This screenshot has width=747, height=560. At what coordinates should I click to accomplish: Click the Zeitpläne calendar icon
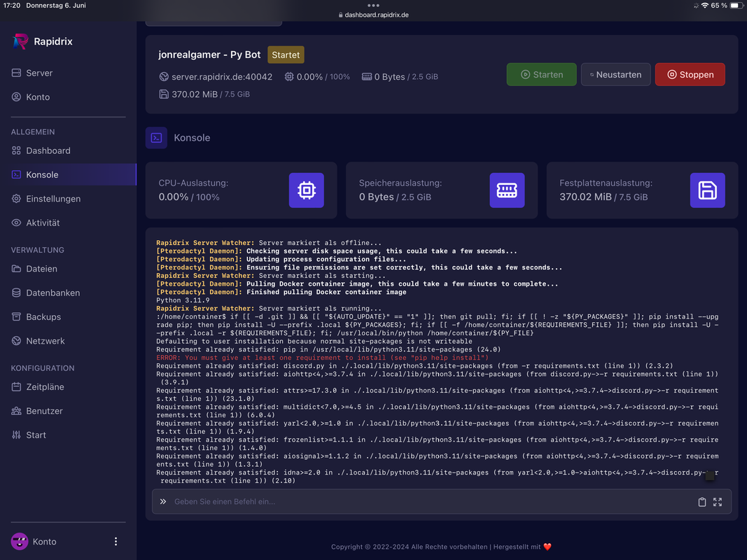[16, 386]
